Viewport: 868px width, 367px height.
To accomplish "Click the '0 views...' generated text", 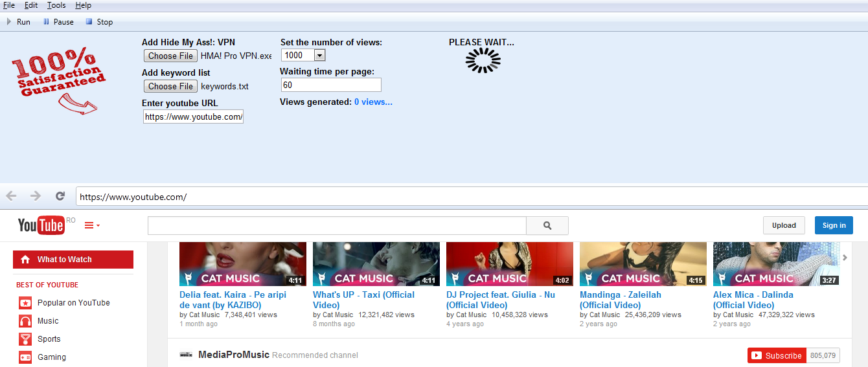I will [x=373, y=102].
